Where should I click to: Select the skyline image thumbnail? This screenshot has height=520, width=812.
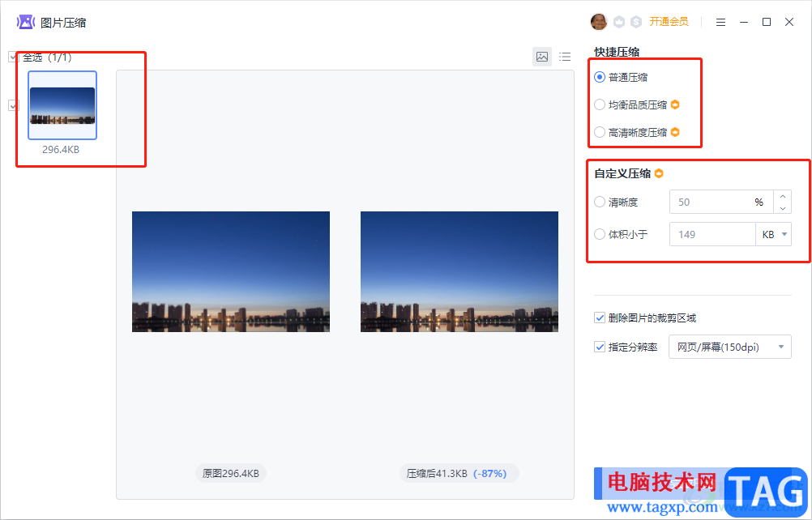(x=62, y=105)
